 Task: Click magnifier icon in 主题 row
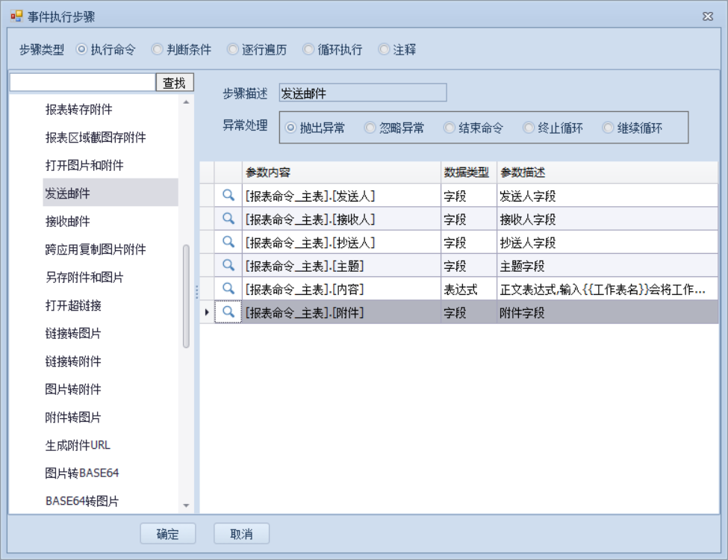[228, 266]
